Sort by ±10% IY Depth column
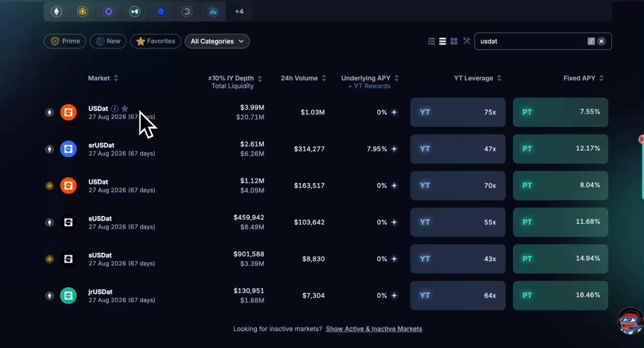The image size is (644, 348). [x=235, y=78]
